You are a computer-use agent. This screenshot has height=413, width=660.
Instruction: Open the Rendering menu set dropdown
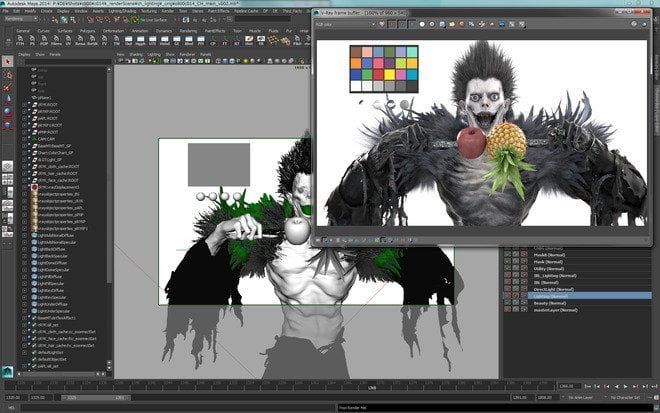20,19
